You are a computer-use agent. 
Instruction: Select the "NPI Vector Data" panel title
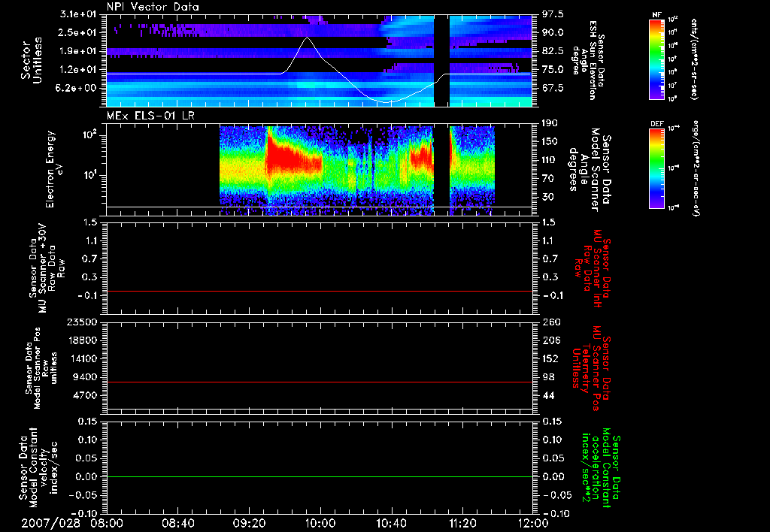click(x=153, y=7)
